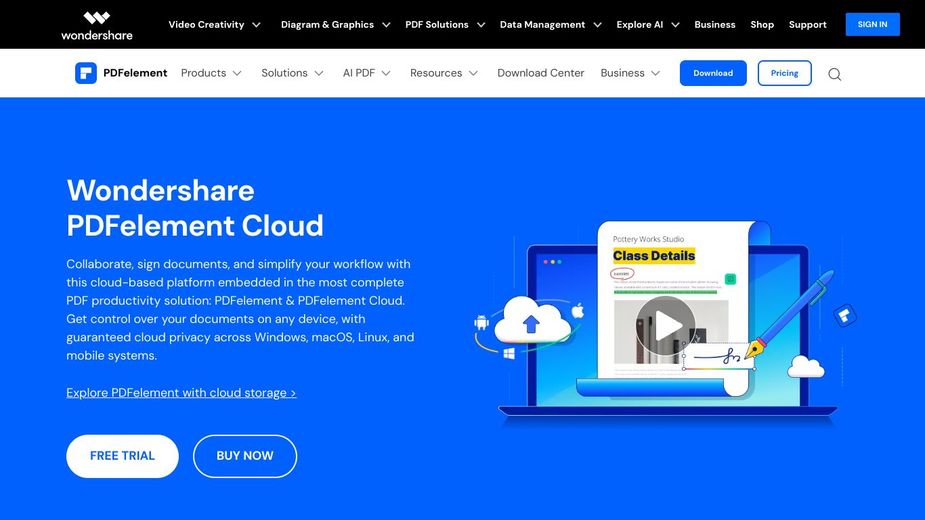Click the Wondershare logo icon

click(x=96, y=18)
